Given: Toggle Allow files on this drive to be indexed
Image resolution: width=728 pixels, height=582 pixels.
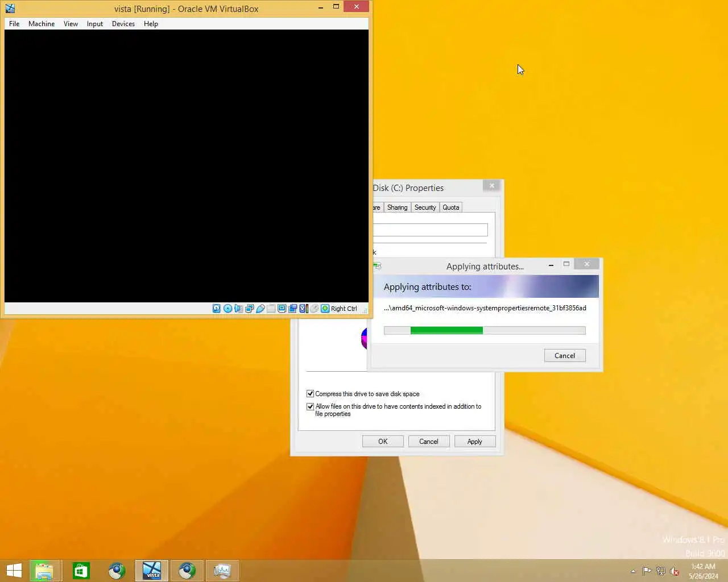Looking at the screenshot, I should (x=310, y=406).
